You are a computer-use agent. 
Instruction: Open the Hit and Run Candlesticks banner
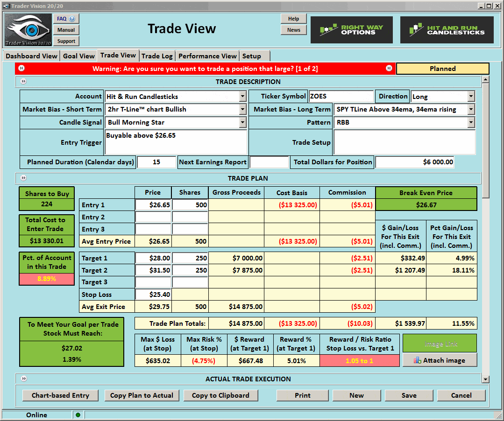click(x=447, y=30)
